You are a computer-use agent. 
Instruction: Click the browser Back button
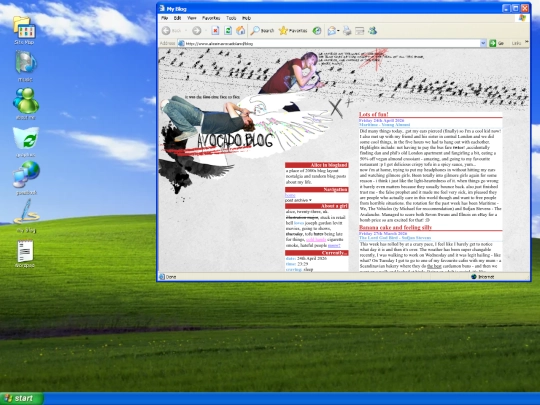pyautogui.click(x=171, y=31)
